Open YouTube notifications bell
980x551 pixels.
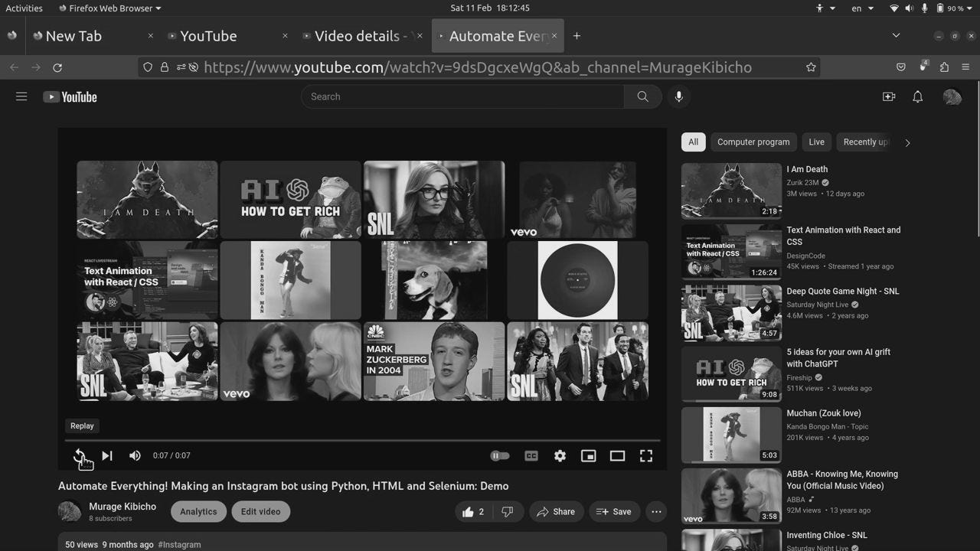tap(917, 96)
